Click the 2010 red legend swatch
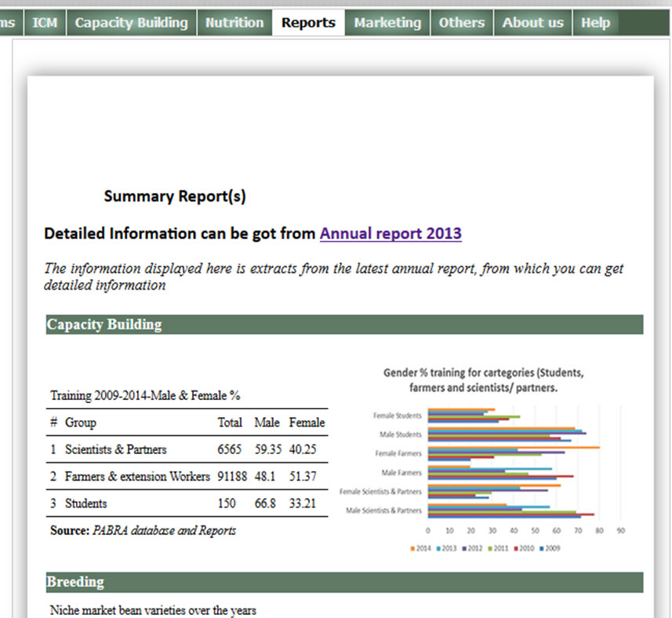The image size is (672, 618). (516, 548)
